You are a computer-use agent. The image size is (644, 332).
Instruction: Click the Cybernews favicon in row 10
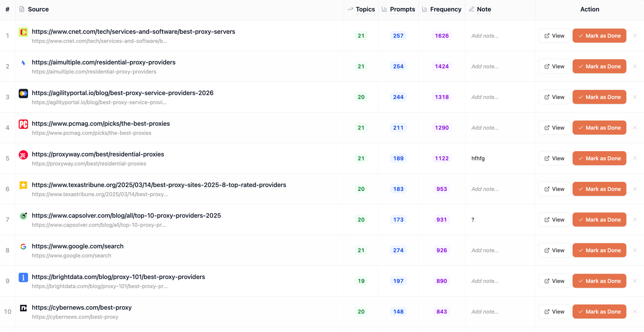tap(23, 308)
